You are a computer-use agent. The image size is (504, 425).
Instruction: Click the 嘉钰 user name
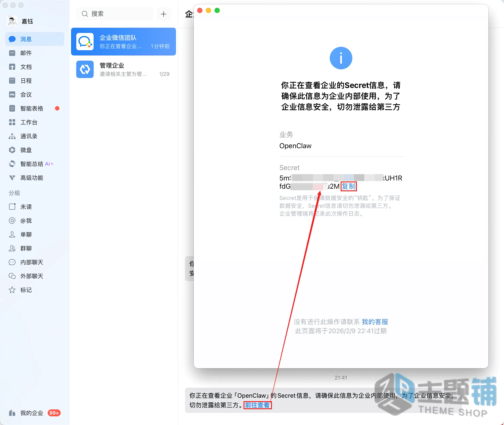(x=27, y=21)
